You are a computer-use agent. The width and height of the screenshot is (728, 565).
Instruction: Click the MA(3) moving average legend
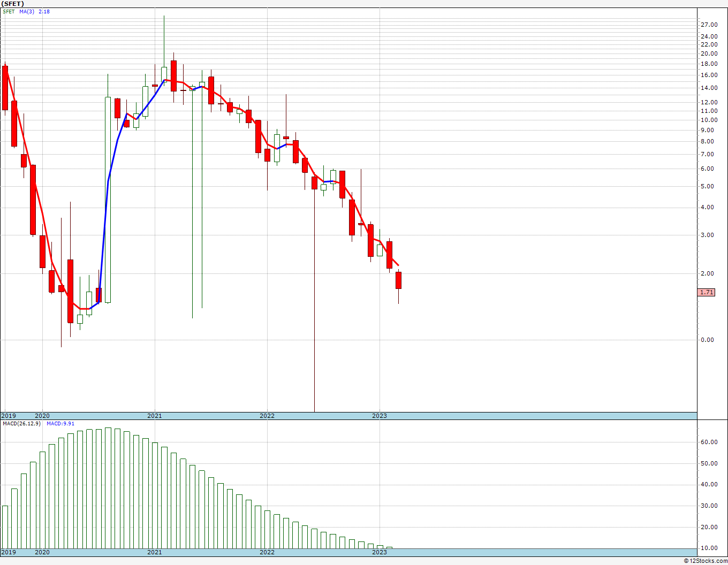27,11
